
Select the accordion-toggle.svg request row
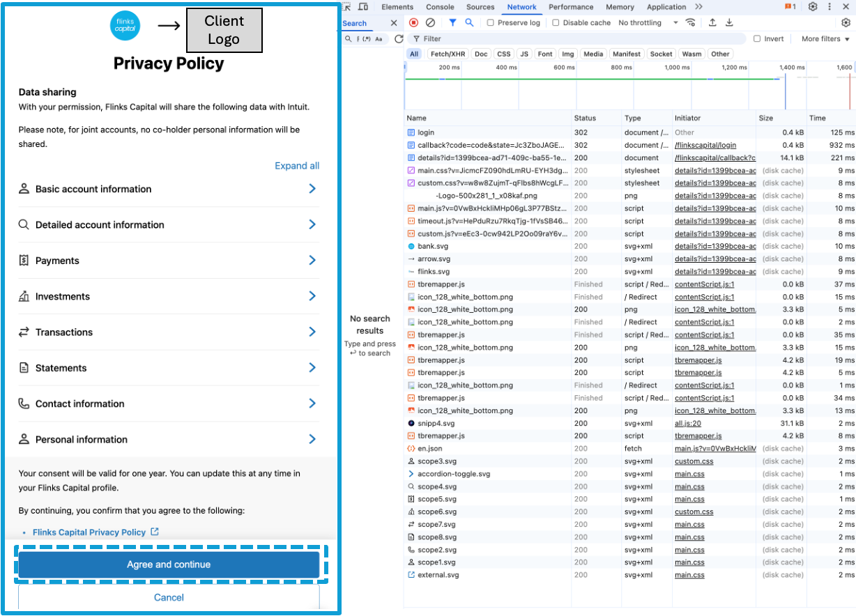click(629, 474)
